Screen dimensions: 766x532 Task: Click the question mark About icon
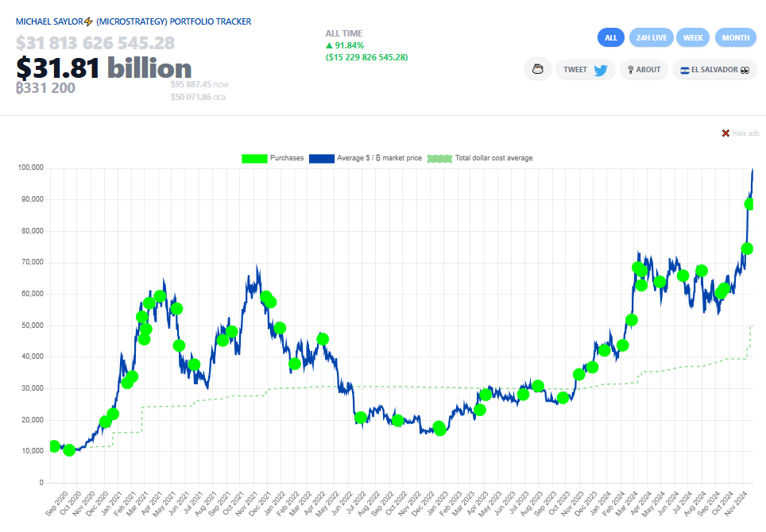point(629,70)
